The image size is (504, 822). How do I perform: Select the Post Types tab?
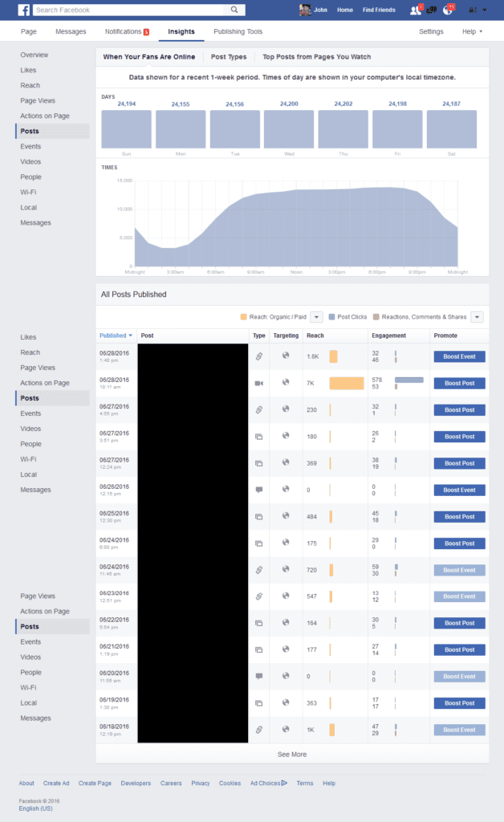pos(229,57)
